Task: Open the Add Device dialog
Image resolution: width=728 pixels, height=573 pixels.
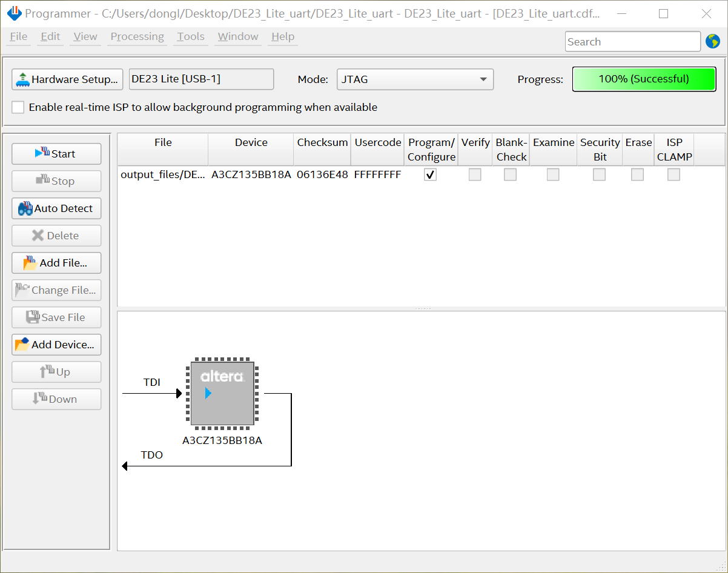Action: pyautogui.click(x=56, y=345)
